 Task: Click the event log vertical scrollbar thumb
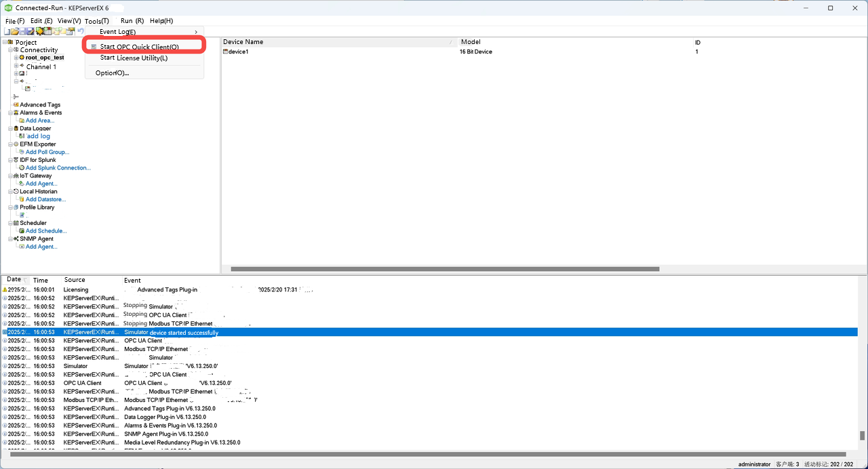coord(863,435)
